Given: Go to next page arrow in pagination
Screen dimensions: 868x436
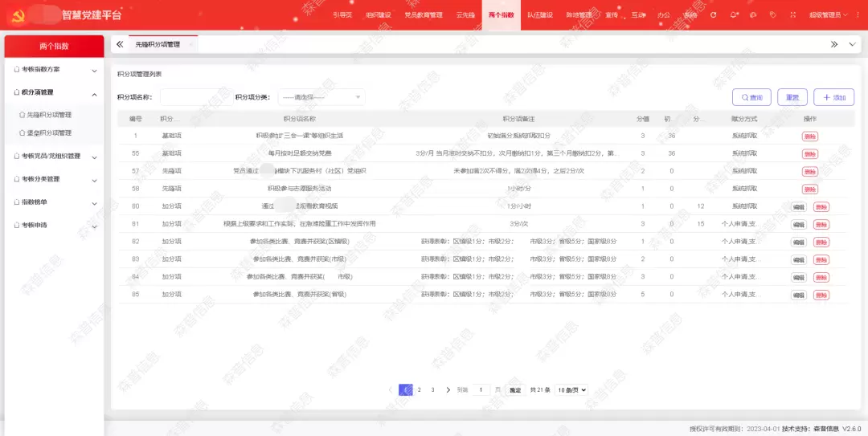Looking at the screenshot, I should click(448, 390).
